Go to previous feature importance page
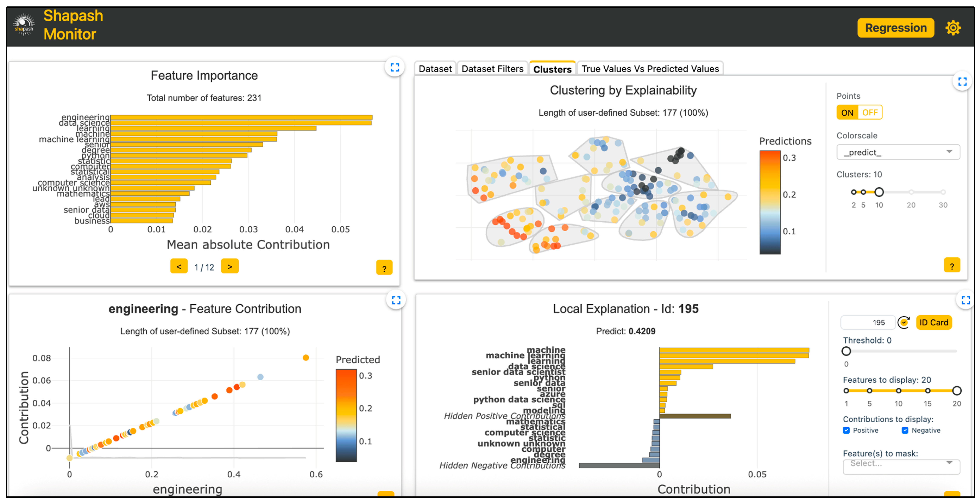This screenshot has width=980, height=504. [x=179, y=266]
